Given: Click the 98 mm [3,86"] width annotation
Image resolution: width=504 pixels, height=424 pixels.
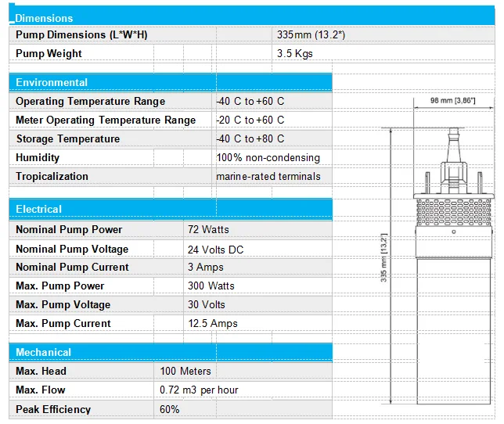Looking at the screenshot, I should click(452, 101).
